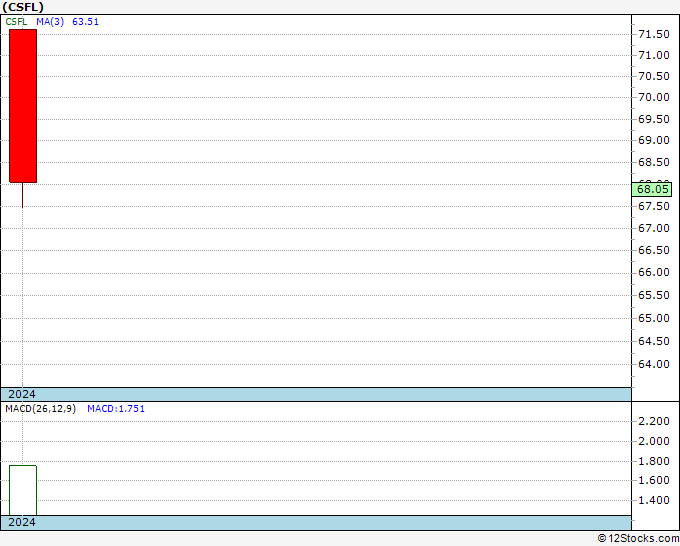
Task: Click the 71.50 price axis label
Action: tap(654, 34)
